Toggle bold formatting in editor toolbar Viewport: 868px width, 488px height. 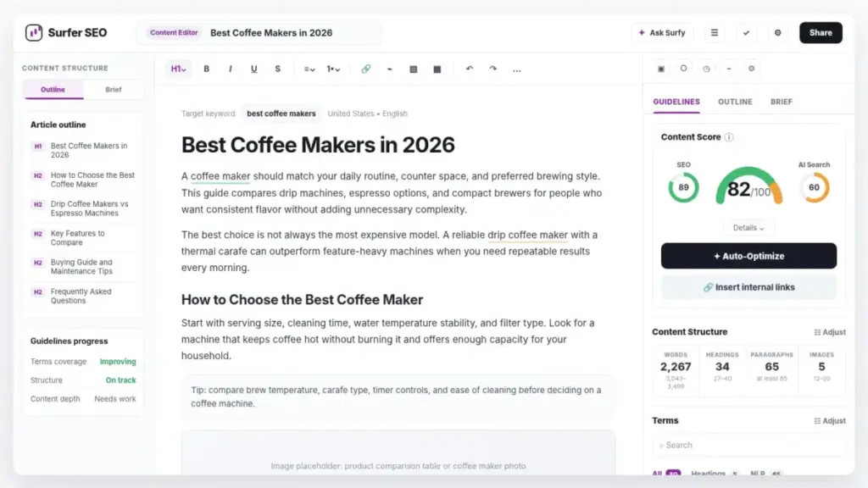(207, 69)
